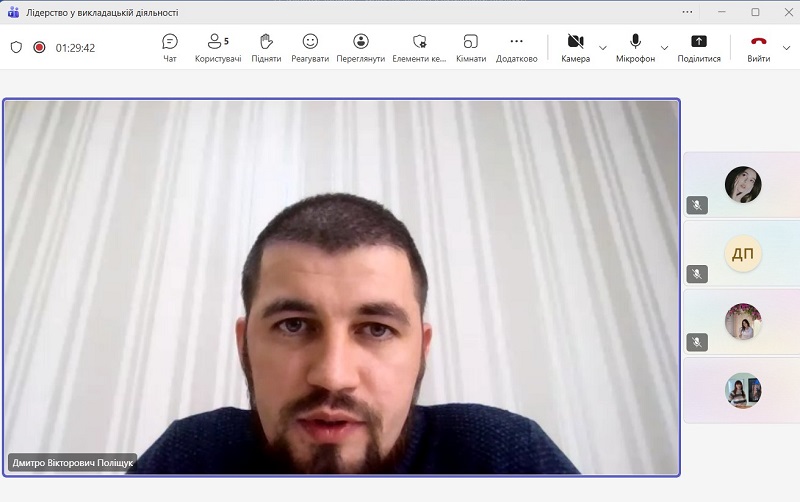
Task: Expand the camera options dropdown arrow
Action: 603,47
